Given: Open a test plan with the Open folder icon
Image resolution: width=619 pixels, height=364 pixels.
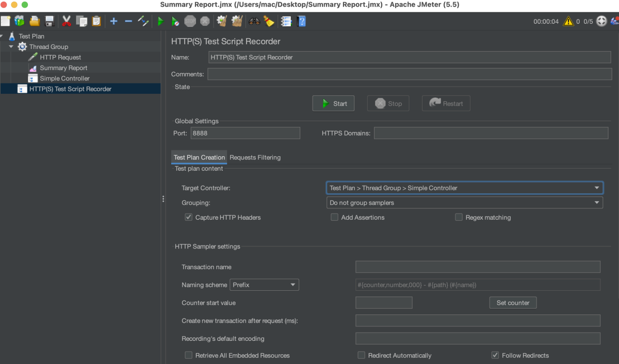Looking at the screenshot, I should [x=35, y=21].
